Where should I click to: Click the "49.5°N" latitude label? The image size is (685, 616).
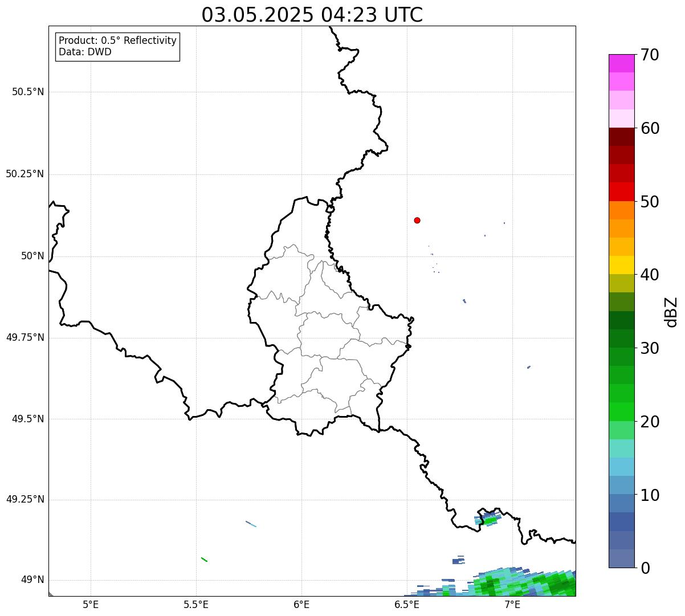(28, 419)
